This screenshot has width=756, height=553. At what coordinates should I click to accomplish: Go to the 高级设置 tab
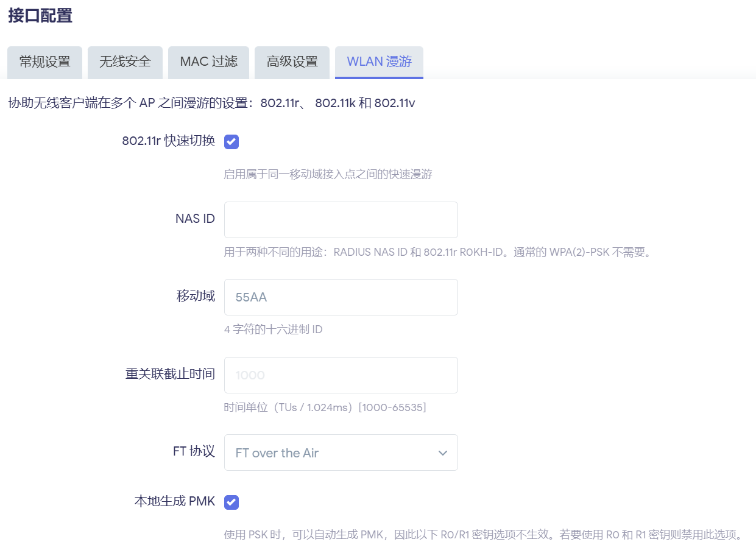[x=292, y=62]
